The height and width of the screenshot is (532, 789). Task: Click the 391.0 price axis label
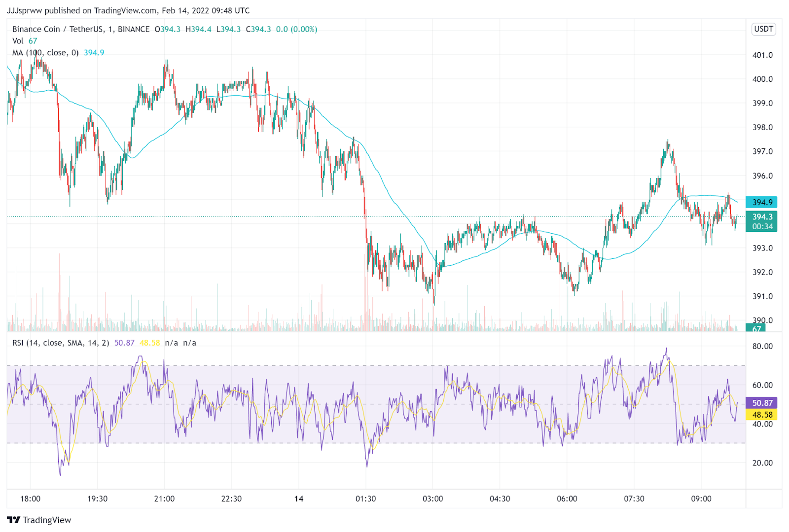pos(762,297)
